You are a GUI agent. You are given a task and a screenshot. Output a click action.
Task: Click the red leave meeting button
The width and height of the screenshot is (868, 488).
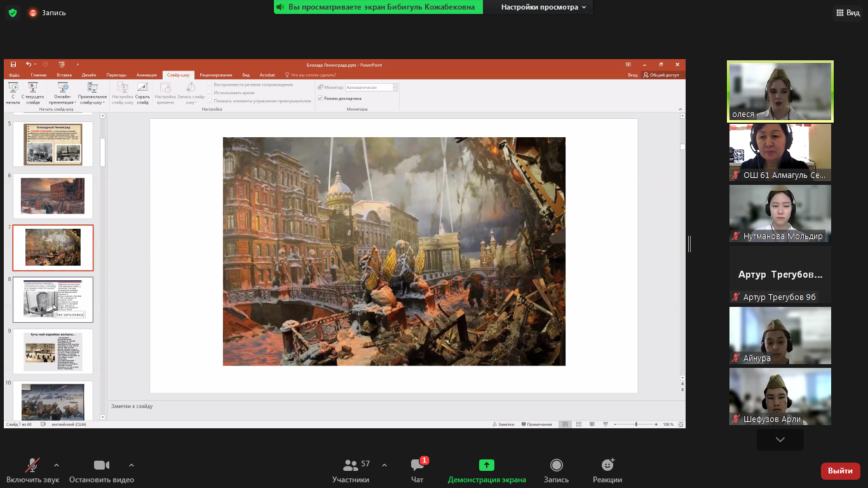click(x=840, y=471)
